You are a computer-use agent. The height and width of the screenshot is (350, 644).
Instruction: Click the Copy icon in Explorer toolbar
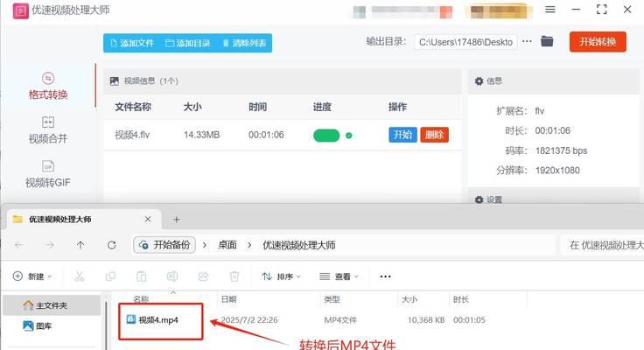click(x=110, y=276)
